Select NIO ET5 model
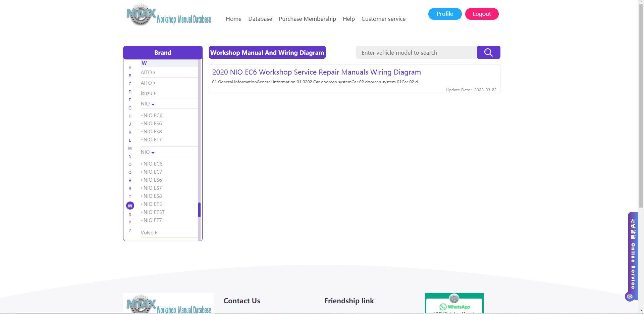 tap(153, 204)
